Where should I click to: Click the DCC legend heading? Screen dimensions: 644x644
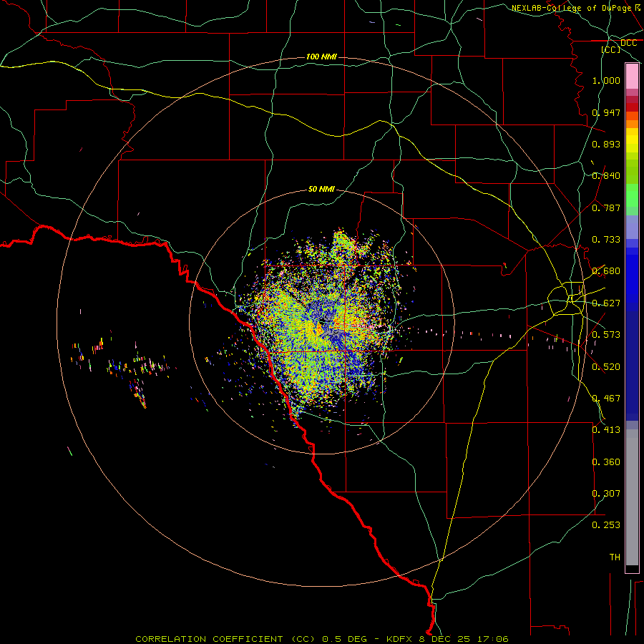tap(628, 43)
